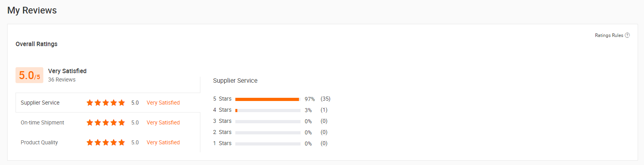Click the 5 Stars progress bar

[268, 99]
